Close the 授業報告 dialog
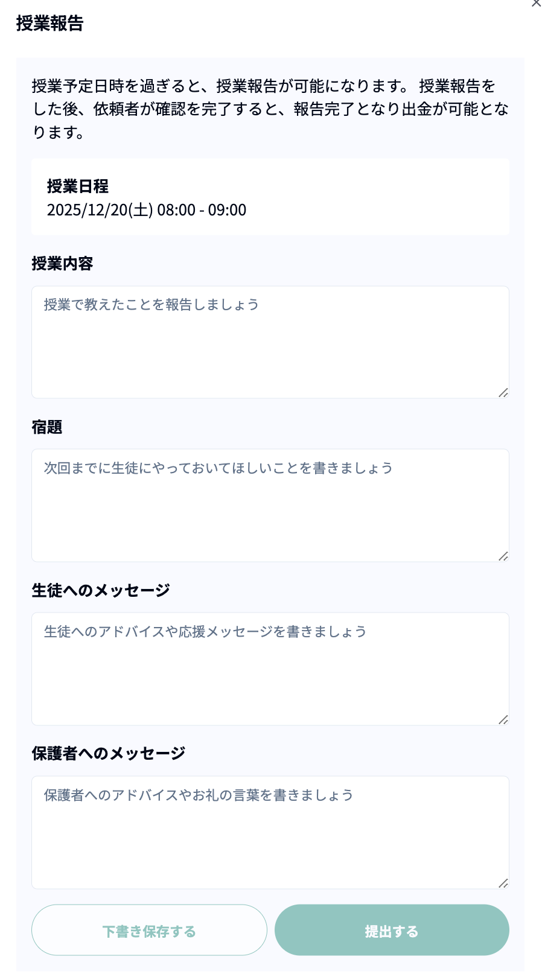Viewport: 542px width, 980px height. click(x=535, y=3)
